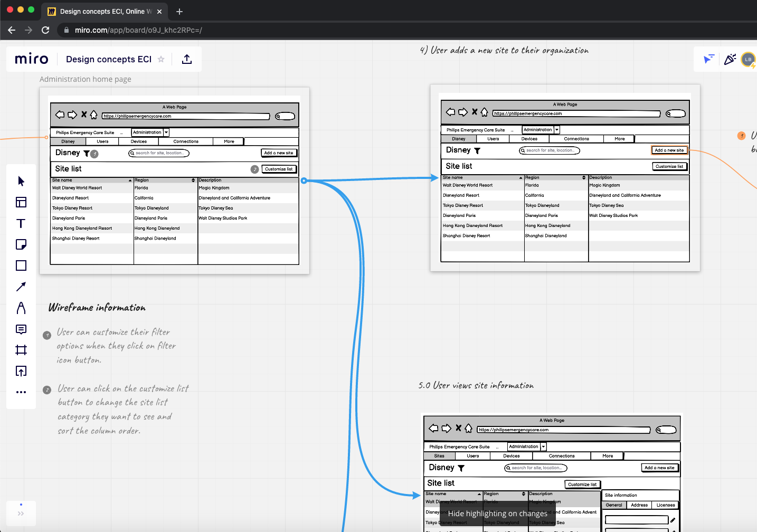Viewport: 757px width, 532px height.
Task: Click 'Add a new site' in Administration home wireframe
Action: pos(279,153)
